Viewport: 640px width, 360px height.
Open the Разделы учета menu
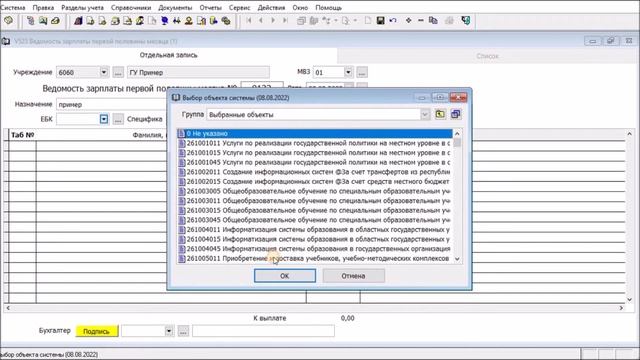[82, 7]
